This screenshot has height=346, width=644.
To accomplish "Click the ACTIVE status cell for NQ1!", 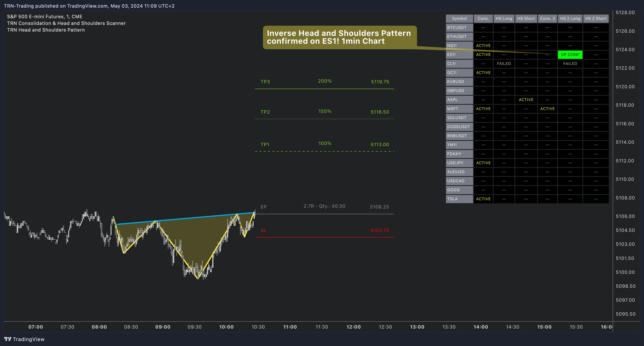I will [x=483, y=46].
